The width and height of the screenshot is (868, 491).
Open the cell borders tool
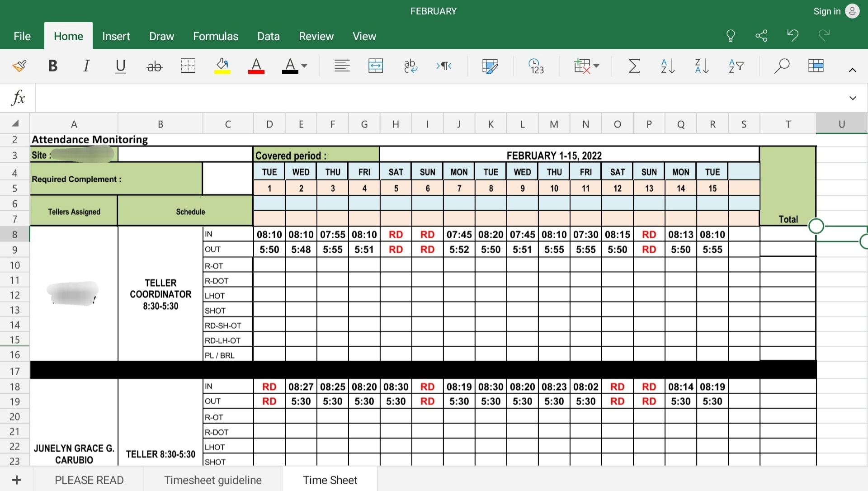(188, 66)
